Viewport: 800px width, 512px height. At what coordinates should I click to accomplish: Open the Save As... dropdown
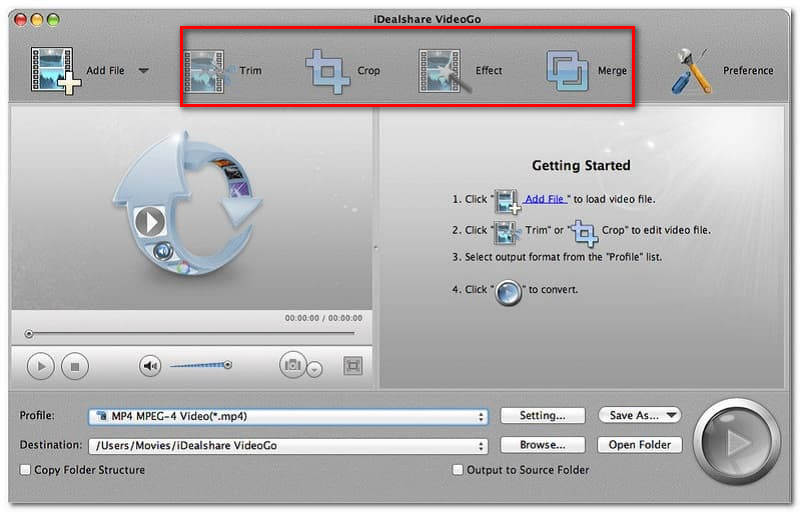pos(640,416)
